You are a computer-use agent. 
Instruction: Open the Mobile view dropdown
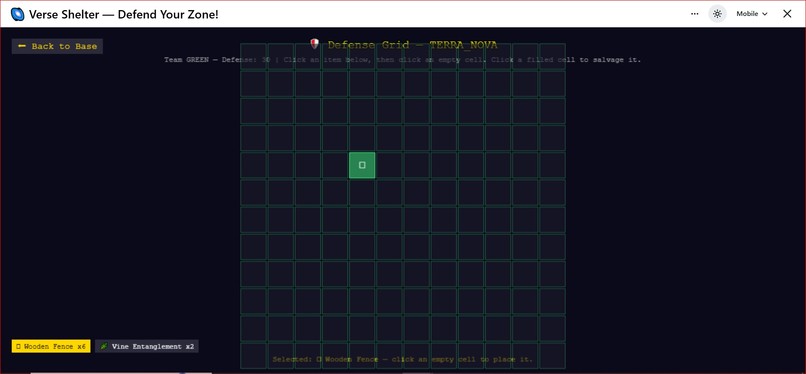coord(752,14)
